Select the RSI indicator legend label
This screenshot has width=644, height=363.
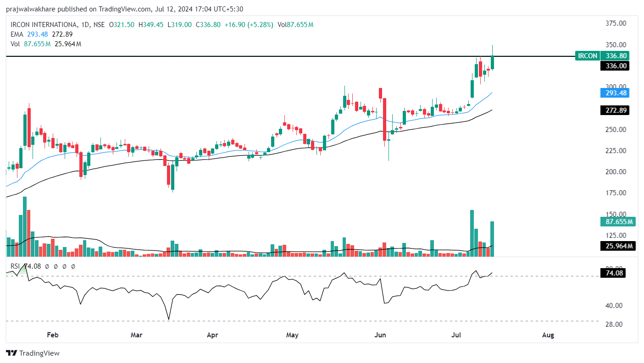(16, 266)
